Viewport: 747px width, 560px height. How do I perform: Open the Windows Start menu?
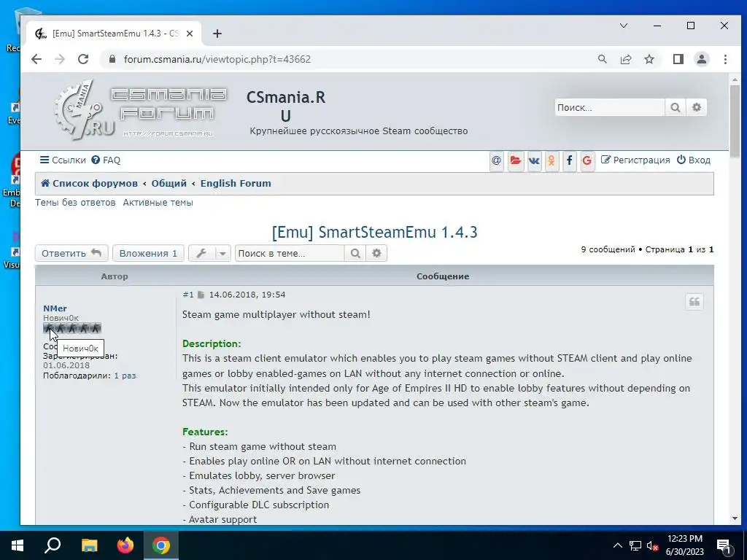click(x=18, y=545)
